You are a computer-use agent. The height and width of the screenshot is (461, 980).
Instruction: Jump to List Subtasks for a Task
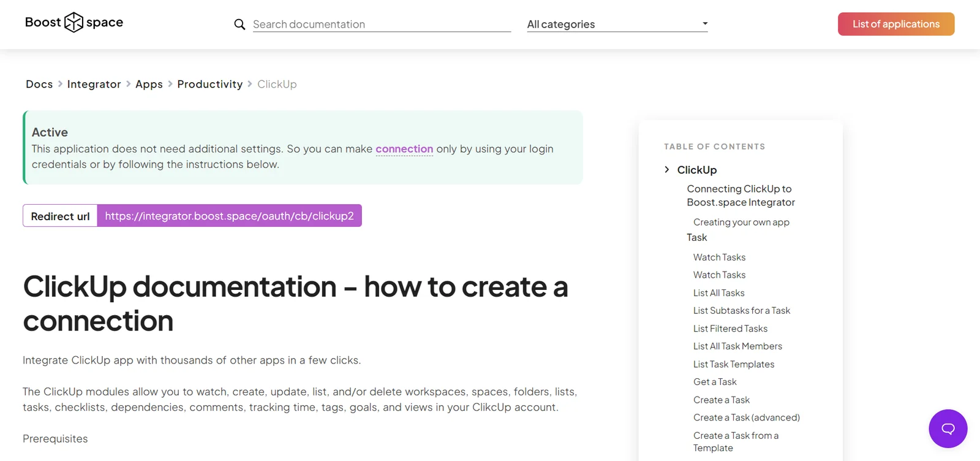coord(742,311)
